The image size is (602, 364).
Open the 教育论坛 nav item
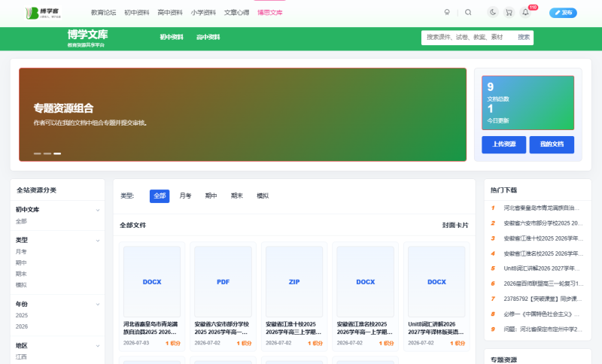click(x=103, y=13)
